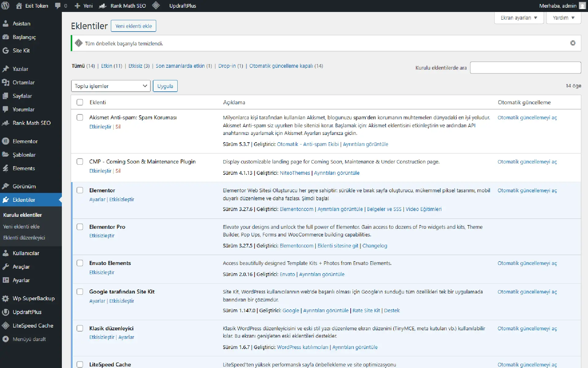The height and width of the screenshot is (368, 588).
Task: Dismiss the cache cleared notice
Action: pos(573,43)
